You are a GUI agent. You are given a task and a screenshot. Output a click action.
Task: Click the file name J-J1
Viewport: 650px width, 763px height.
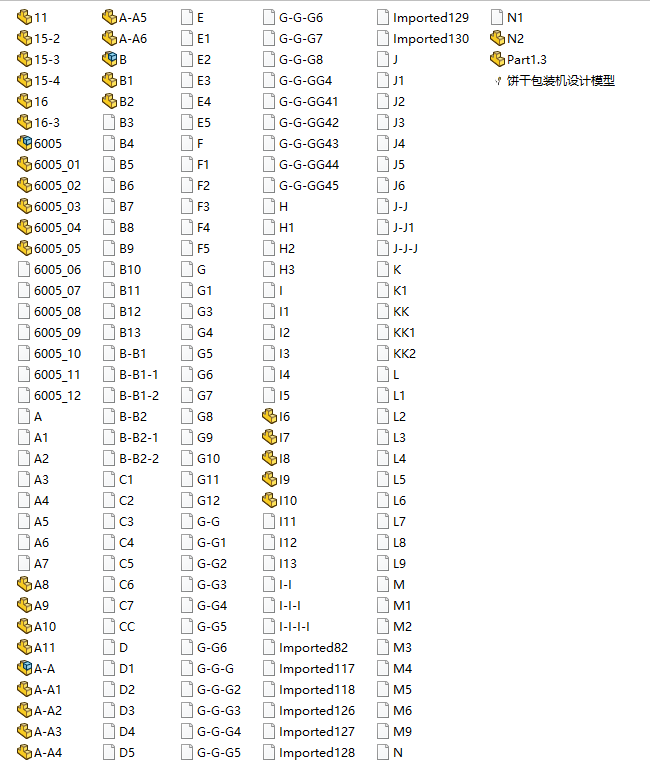403,228
